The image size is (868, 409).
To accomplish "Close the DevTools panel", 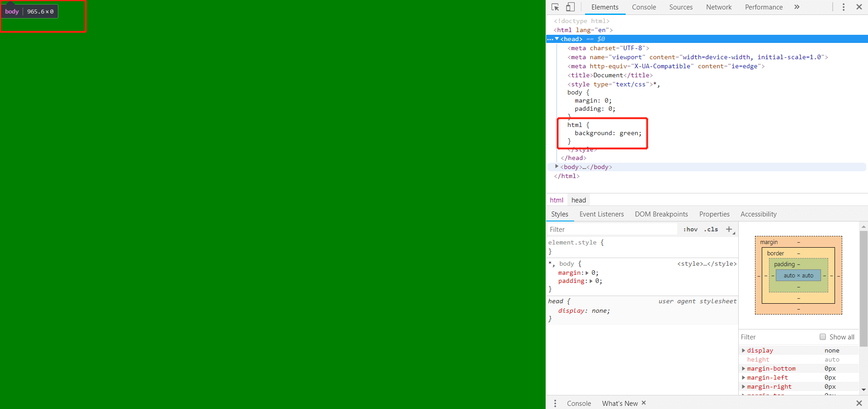I will pyautogui.click(x=859, y=7).
